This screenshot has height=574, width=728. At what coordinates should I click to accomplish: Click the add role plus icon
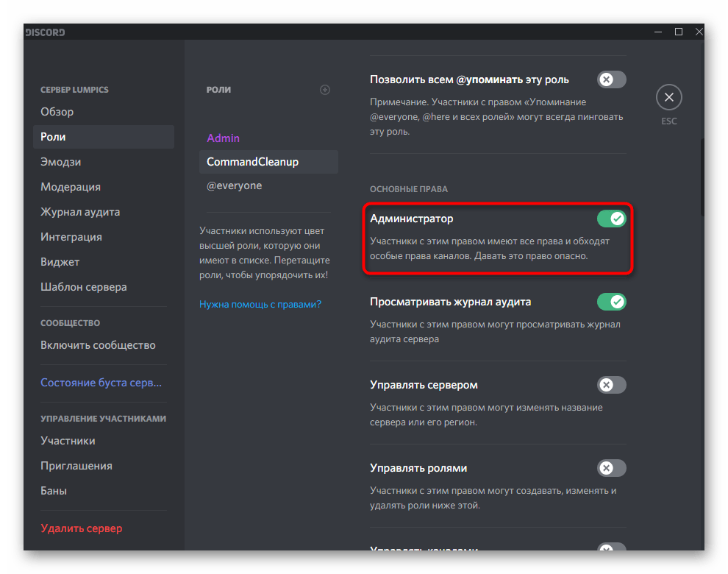pyautogui.click(x=325, y=90)
